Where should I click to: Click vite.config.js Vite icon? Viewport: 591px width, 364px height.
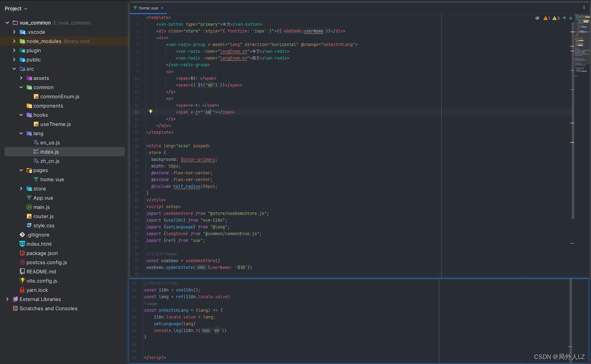[x=22, y=281]
